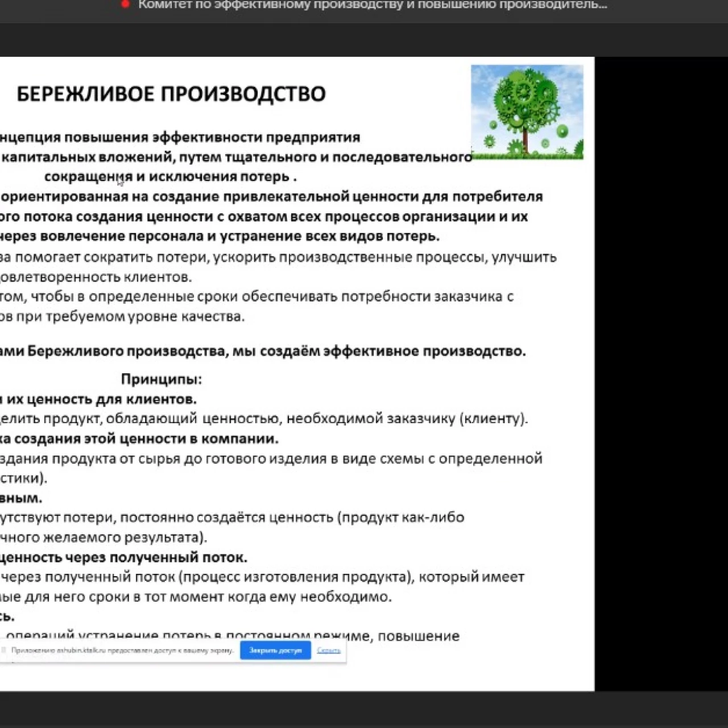Click line "и их ценность для клиентов."
The width and height of the screenshot is (728, 728).
point(98,399)
